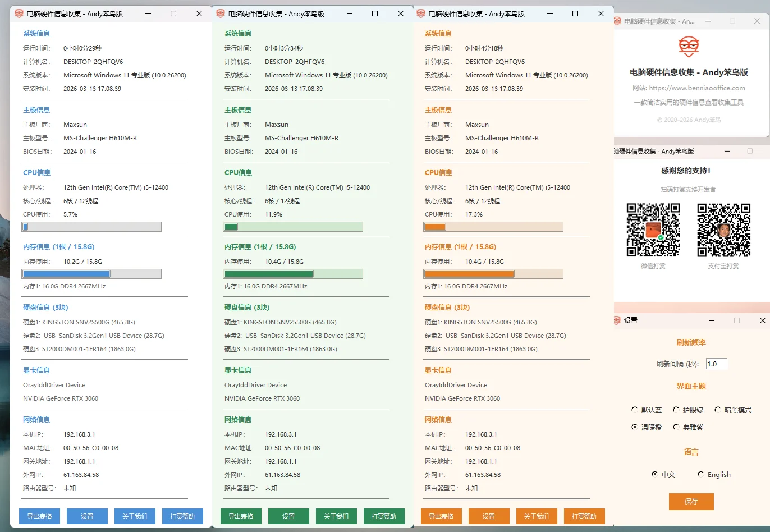
Task: Select the 默认蓝 theme radio button
Action: coord(635,410)
